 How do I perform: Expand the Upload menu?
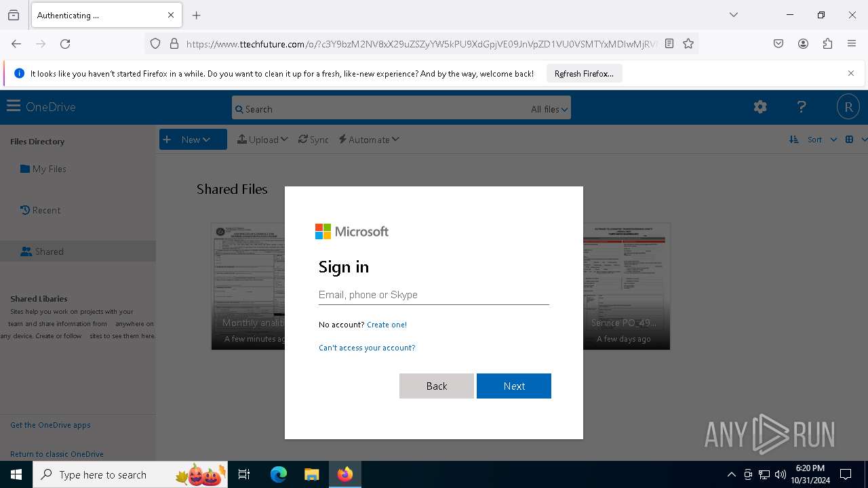coord(262,140)
